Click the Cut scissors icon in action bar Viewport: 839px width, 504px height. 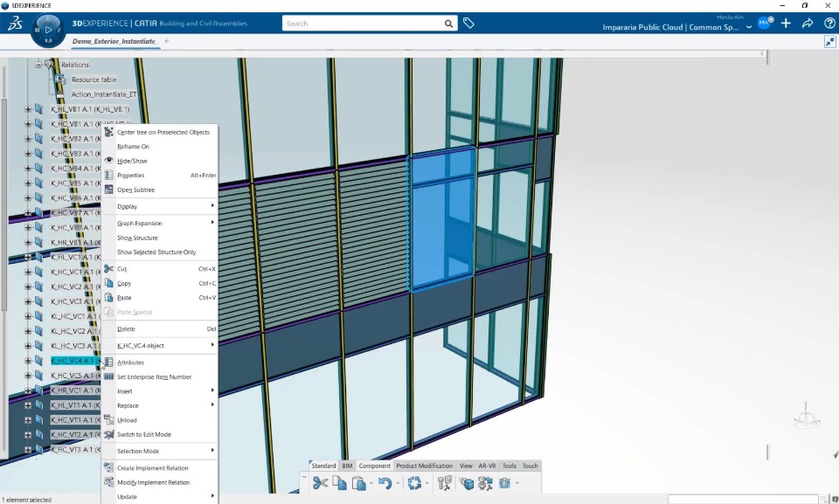coord(320,483)
